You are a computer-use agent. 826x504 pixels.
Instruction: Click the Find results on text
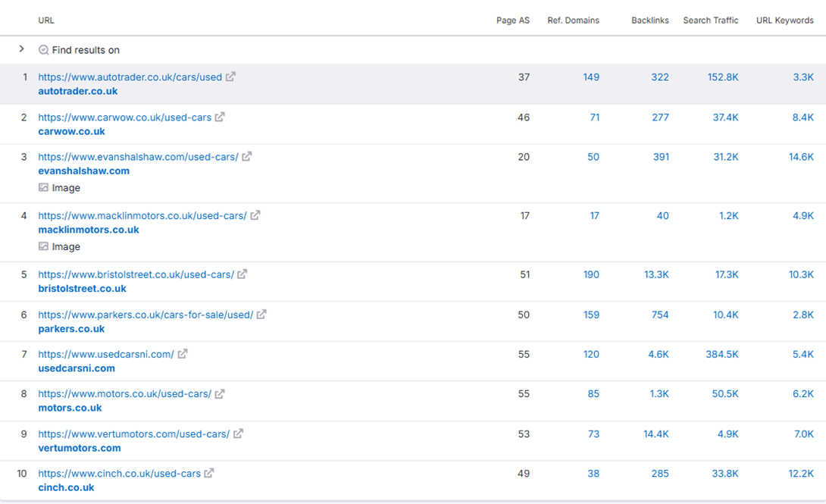tap(86, 50)
